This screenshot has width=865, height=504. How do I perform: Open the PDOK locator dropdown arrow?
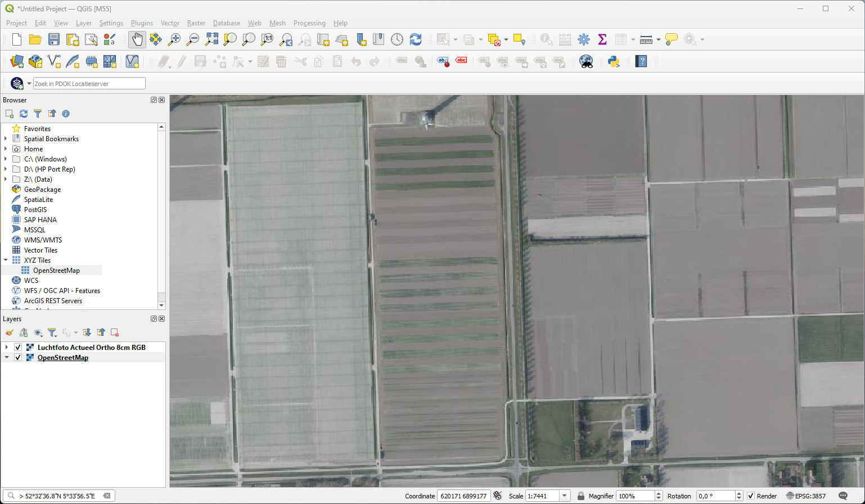(x=29, y=84)
